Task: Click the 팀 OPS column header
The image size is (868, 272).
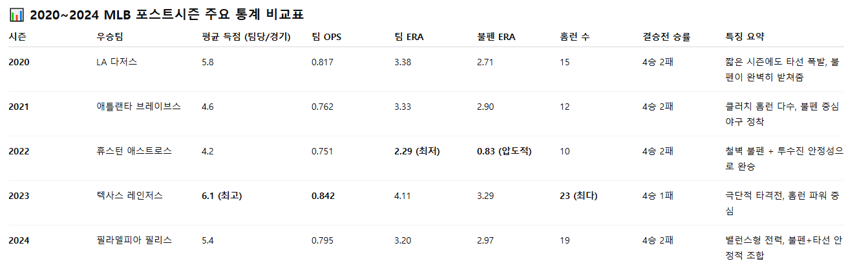Action: click(326, 37)
